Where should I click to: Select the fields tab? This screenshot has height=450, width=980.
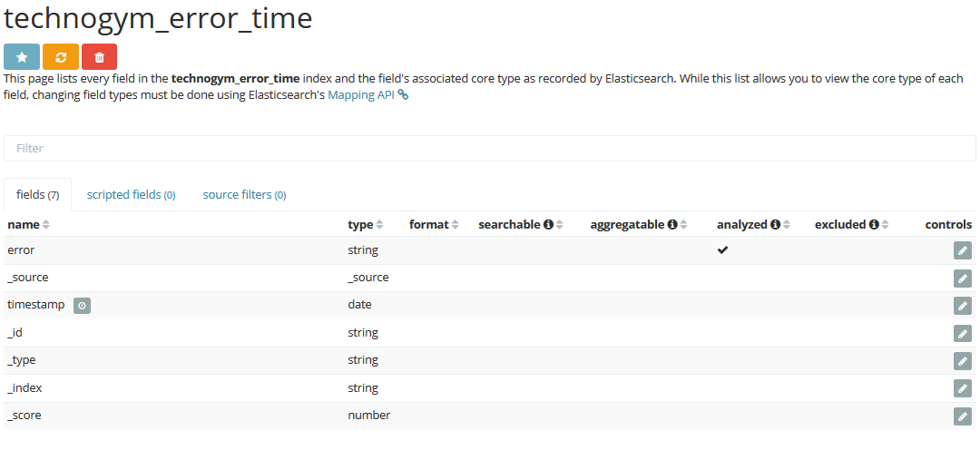(38, 195)
